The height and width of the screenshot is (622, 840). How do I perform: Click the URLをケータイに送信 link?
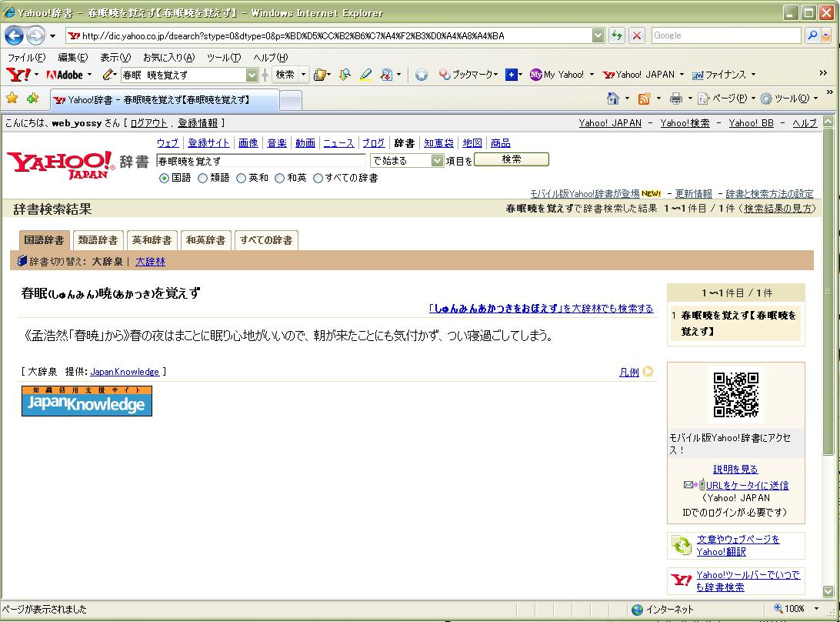(x=748, y=485)
